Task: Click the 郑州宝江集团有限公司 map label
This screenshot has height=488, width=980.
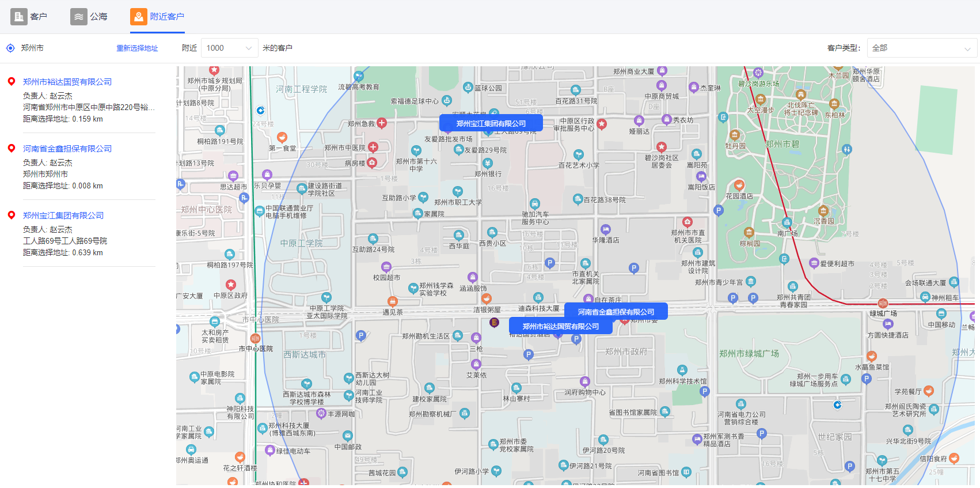Action: click(491, 123)
